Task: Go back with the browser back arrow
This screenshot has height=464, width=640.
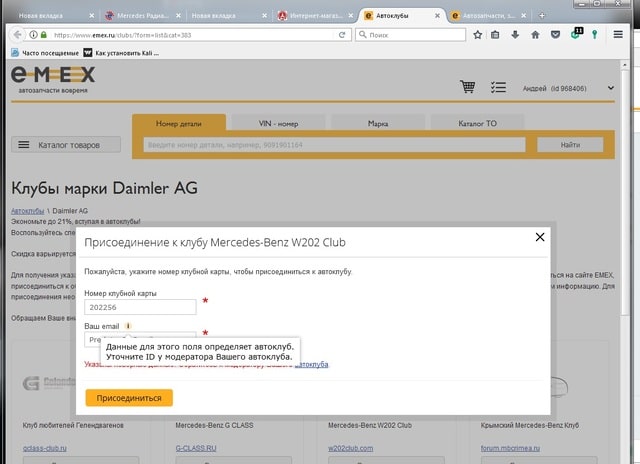Action: [17, 35]
